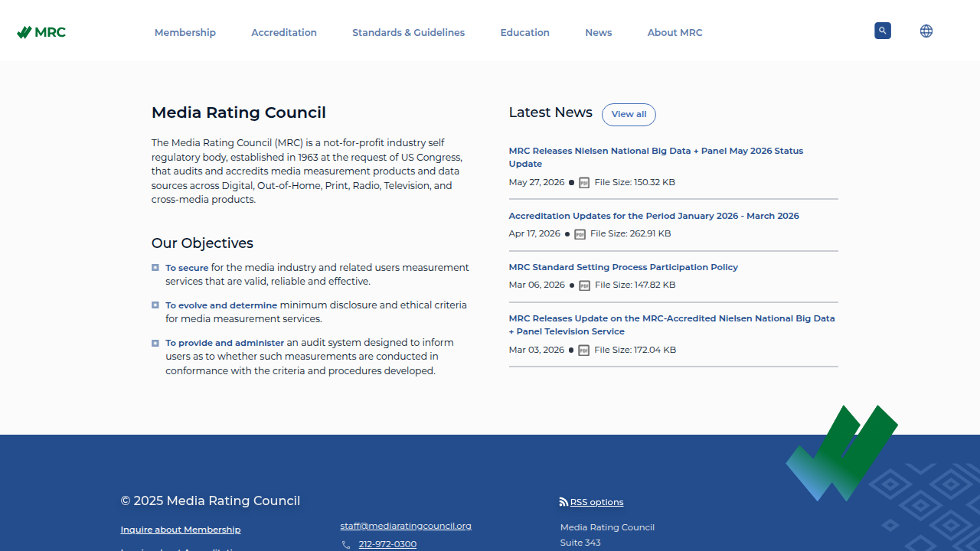Click "File Size: 150.32 KB" text
The image size is (980, 551).
(635, 182)
